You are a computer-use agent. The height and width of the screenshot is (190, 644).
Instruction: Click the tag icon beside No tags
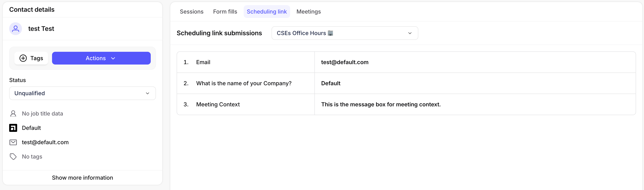13,157
